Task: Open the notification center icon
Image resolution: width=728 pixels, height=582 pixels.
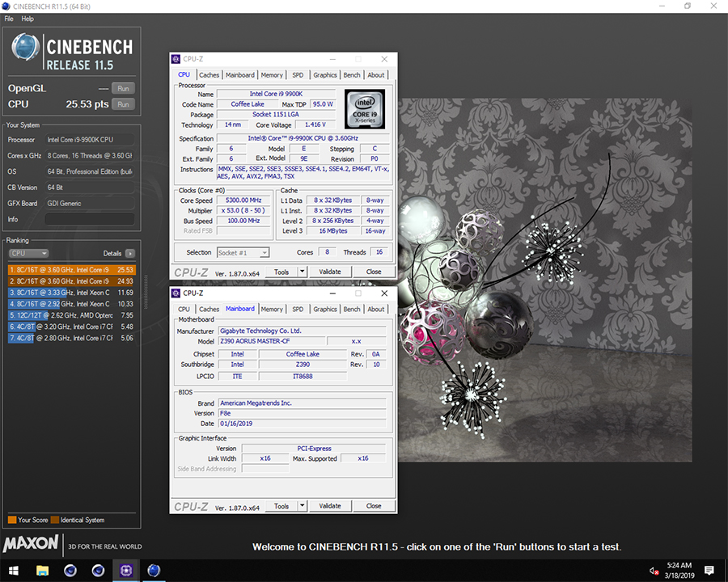Action: (709, 571)
